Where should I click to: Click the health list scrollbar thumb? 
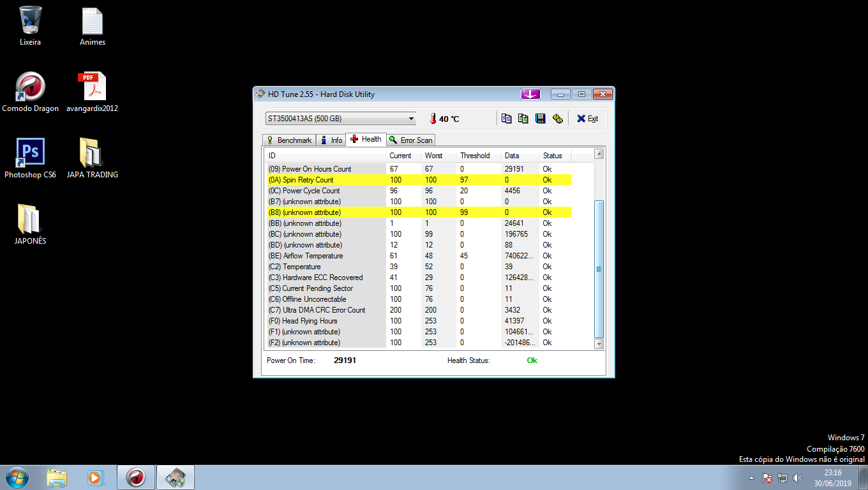point(599,269)
